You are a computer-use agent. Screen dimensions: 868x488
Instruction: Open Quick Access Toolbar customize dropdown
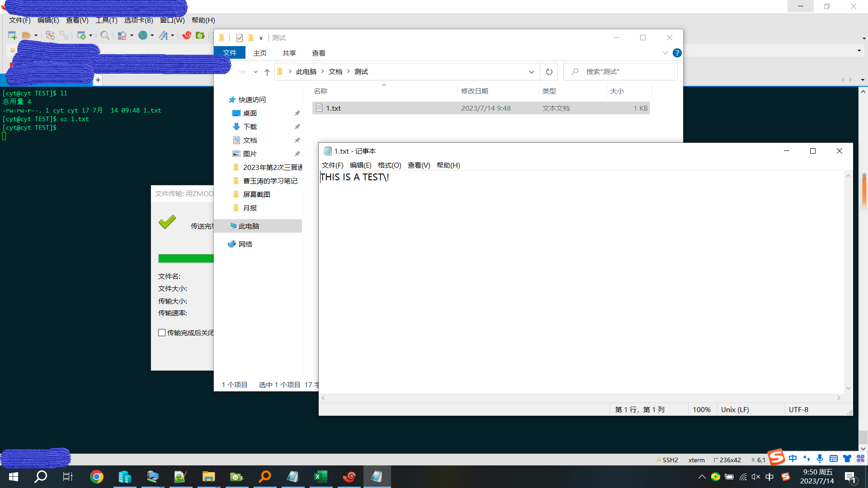(261, 38)
